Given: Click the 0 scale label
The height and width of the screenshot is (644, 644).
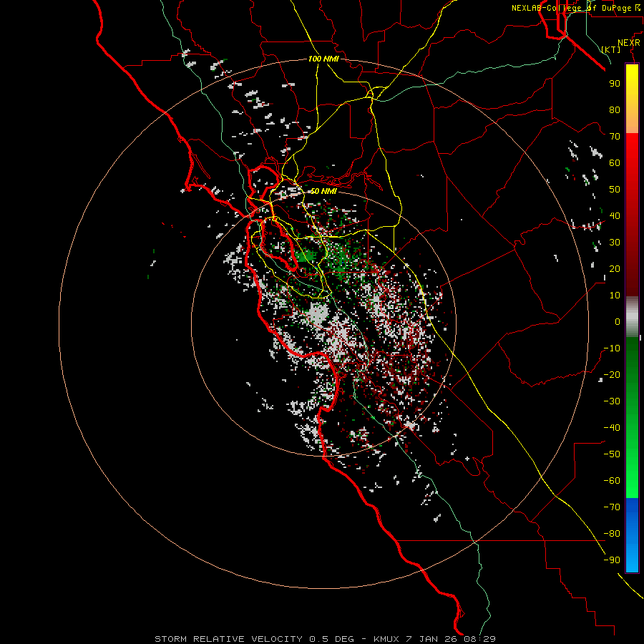Looking at the screenshot, I should pyautogui.click(x=618, y=321).
